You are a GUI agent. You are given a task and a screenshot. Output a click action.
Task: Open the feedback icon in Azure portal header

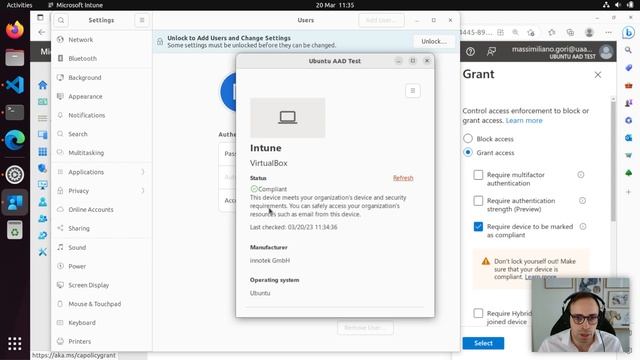[491, 51]
